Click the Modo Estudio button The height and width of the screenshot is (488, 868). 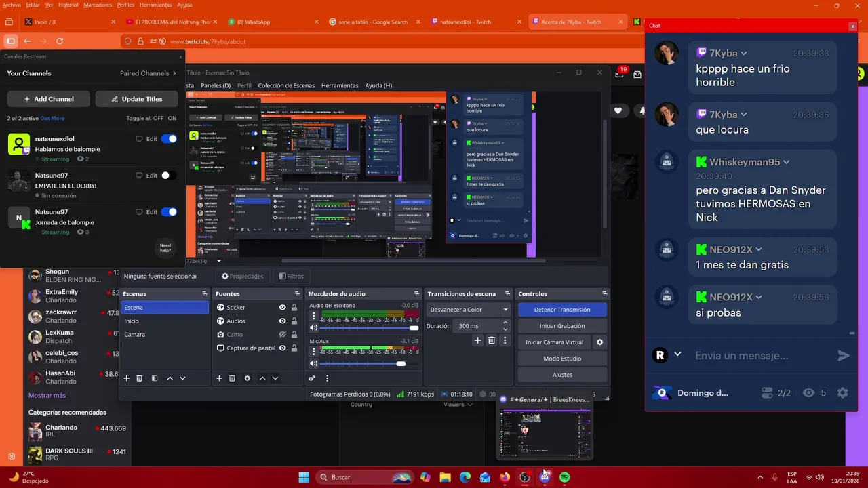(562, 359)
